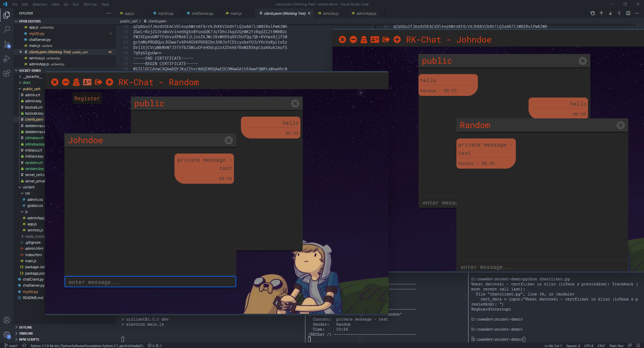Click the spy figure icon in RK-Chat Random window
This screenshot has width=644, height=348.
(76, 82)
